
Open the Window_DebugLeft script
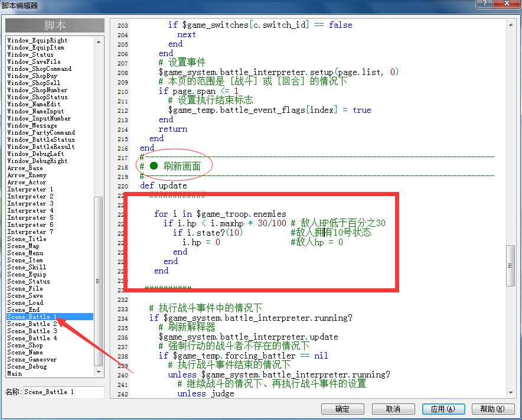pos(50,154)
